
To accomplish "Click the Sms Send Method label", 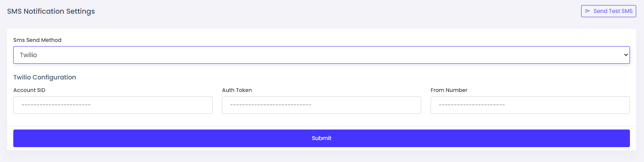I will click(37, 40).
